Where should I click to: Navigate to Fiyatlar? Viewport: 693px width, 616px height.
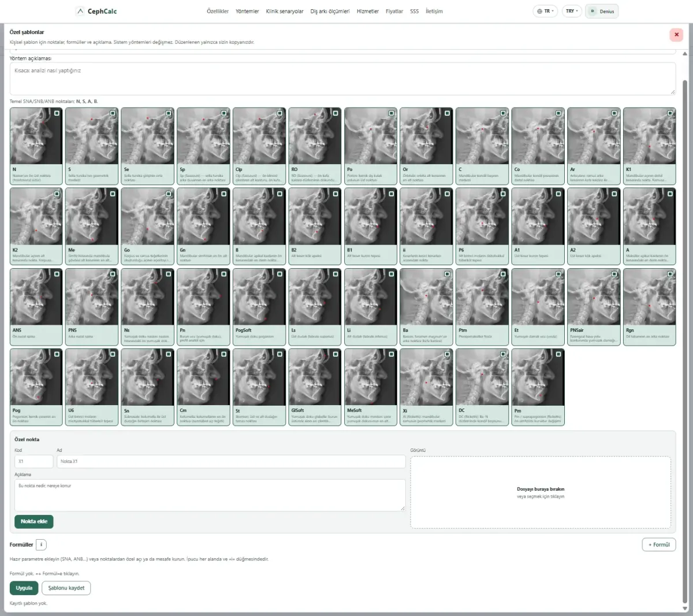click(394, 11)
